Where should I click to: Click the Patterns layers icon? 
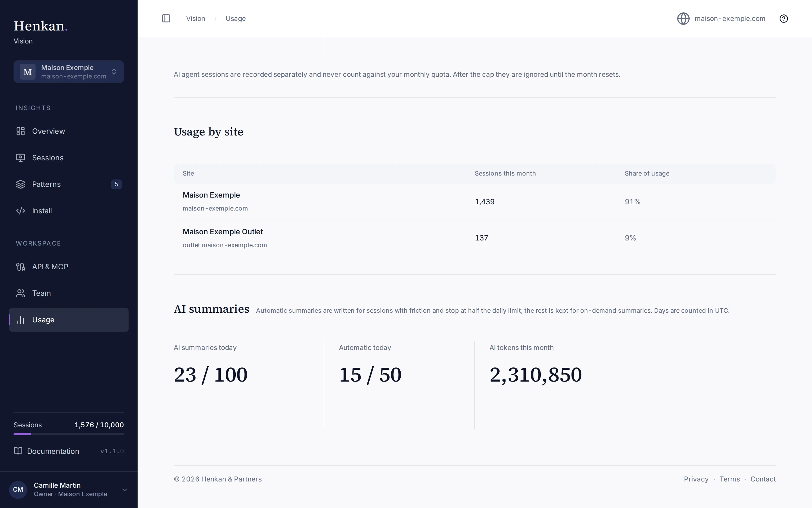21,184
